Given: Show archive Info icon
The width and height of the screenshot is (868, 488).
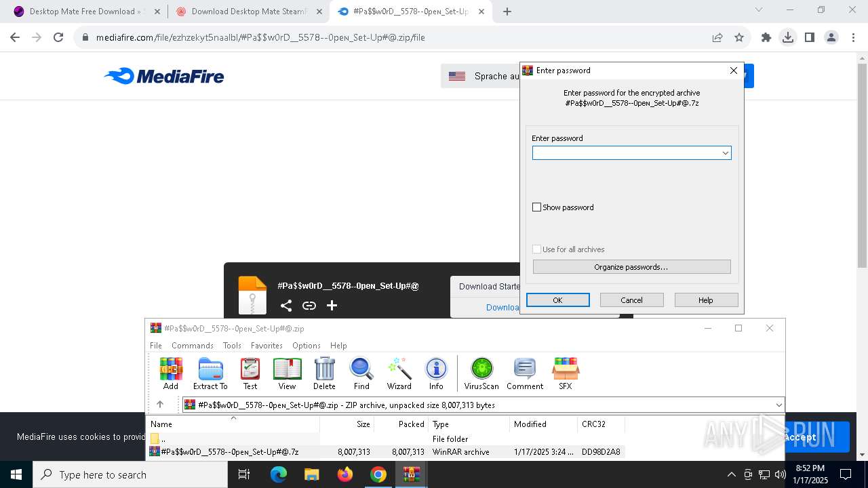Looking at the screenshot, I should click(436, 373).
